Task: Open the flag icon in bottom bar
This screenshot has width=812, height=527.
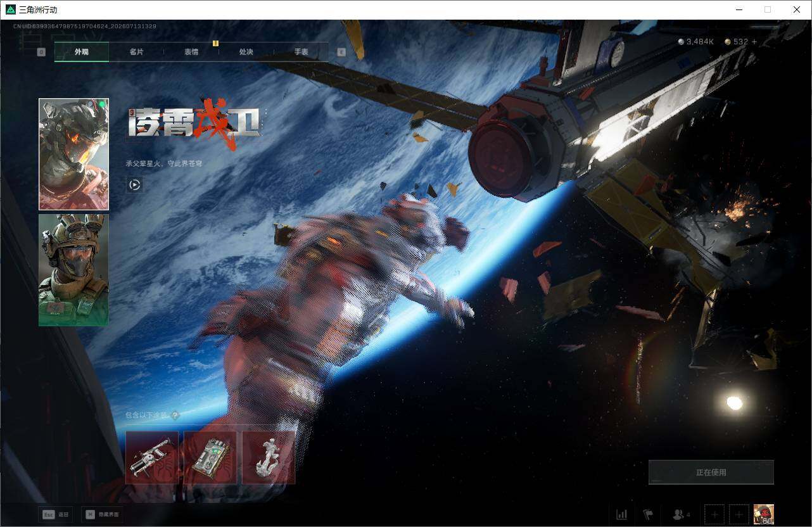Action: click(648, 514)
